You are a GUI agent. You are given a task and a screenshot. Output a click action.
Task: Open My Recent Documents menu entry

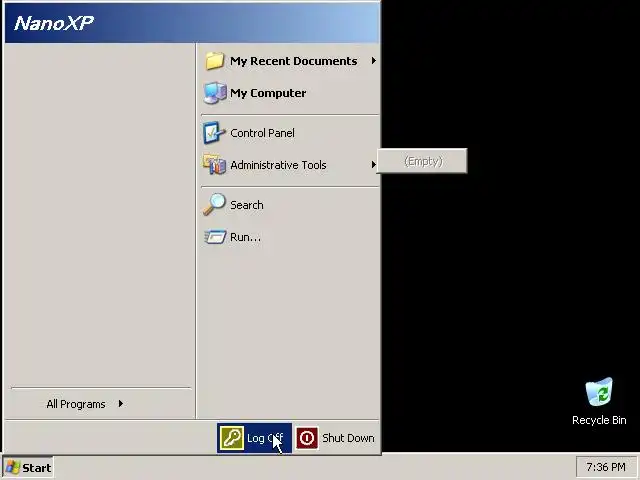pos(290,61)
